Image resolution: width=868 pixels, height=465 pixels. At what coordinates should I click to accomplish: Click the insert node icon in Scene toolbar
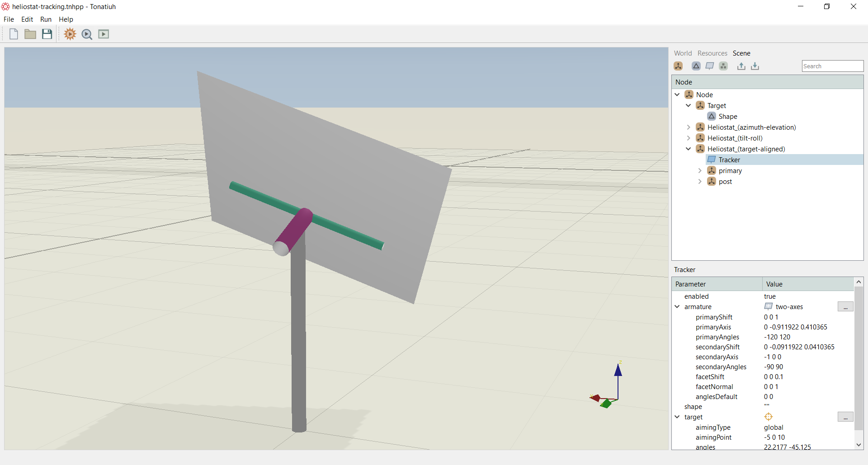[x=678, y=66]
